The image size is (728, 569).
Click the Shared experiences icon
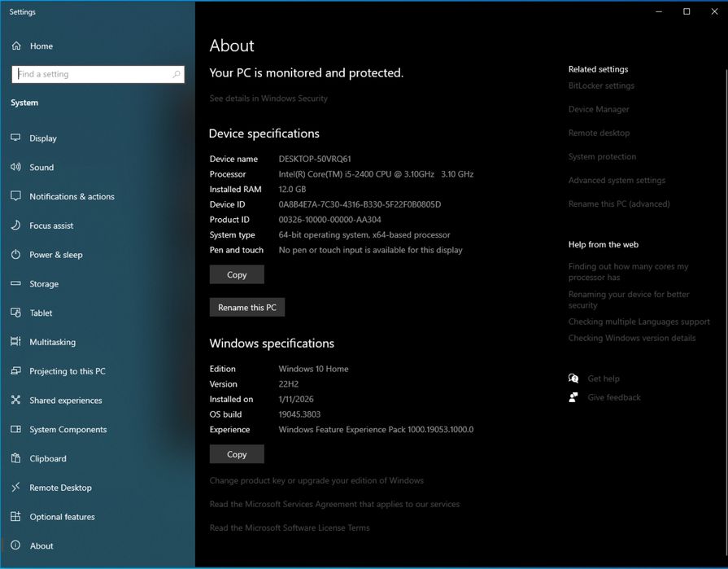pos(15,400)
